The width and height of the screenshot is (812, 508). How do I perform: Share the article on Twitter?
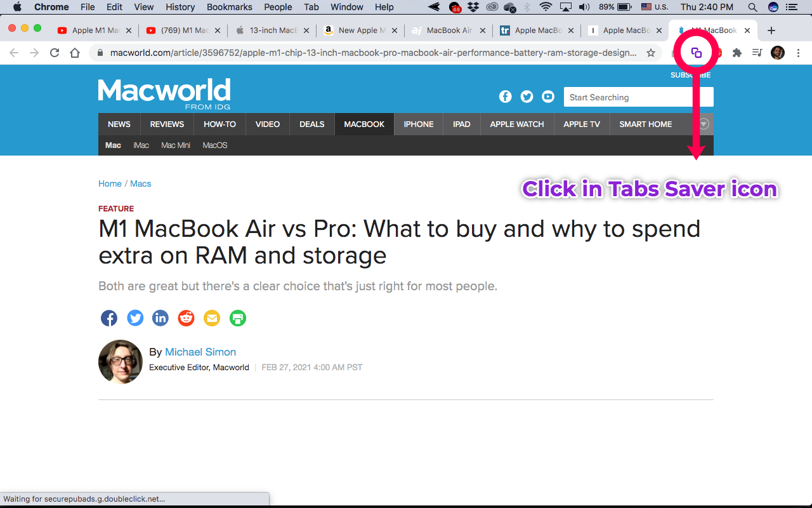click(135, 318)
